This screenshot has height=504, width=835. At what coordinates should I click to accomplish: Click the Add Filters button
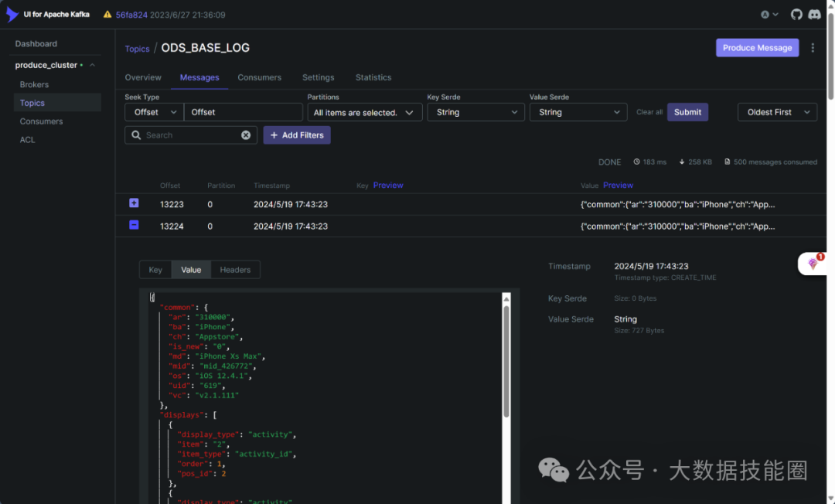click(x=297, y=135)
